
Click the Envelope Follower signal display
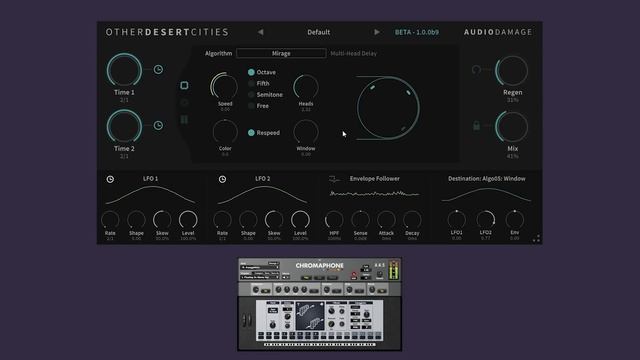375,194
